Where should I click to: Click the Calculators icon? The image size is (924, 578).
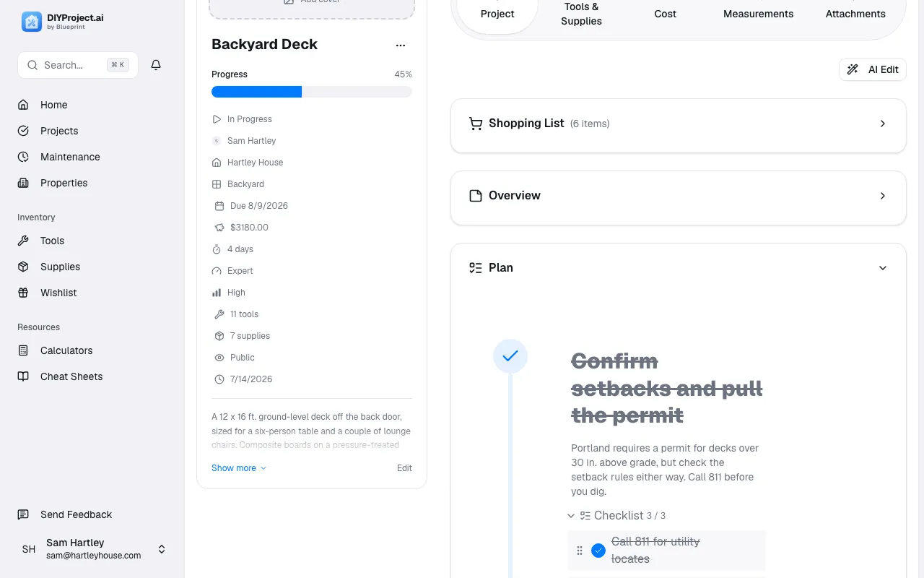23,350
